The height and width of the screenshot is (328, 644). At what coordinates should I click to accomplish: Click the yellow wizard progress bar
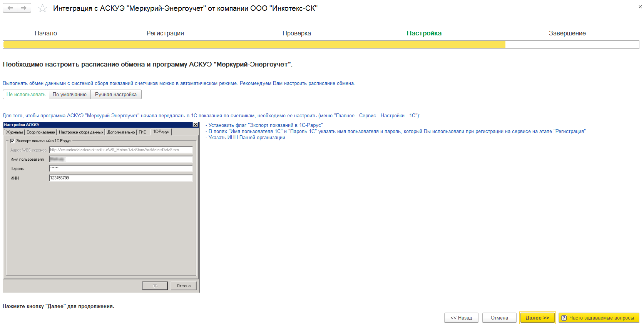click(321, 45)
